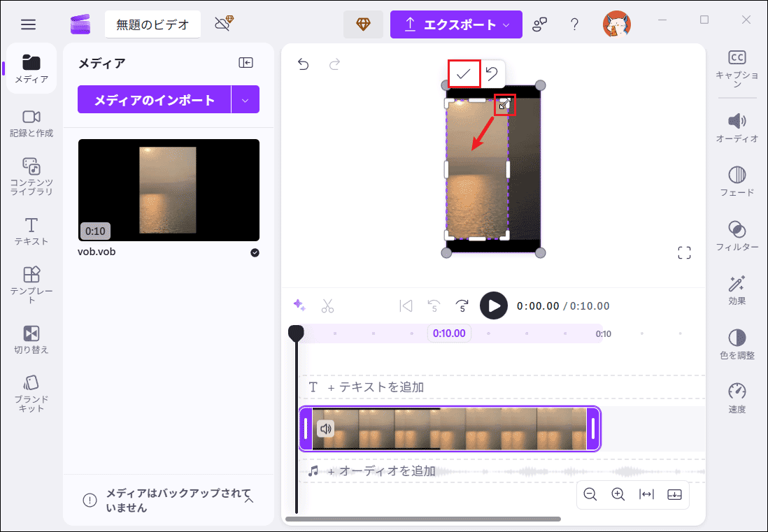Toggle fullscreen preview mode
This screenshot has height=532, width=768.
[x=684, y=252]
